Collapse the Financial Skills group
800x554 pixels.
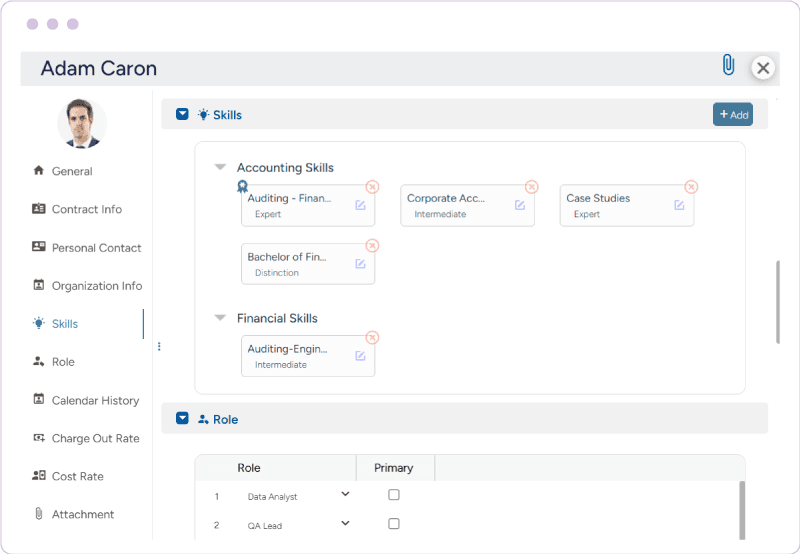[220, 318]
